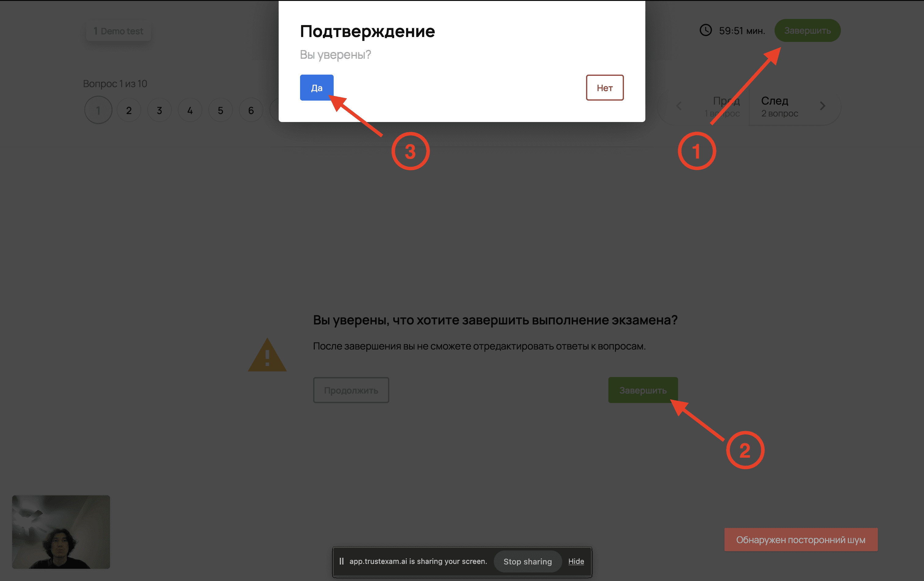Go to question number 3
The width and height of the screenshot is (924, 581).
pyautogui.click(x=159, y=110)
